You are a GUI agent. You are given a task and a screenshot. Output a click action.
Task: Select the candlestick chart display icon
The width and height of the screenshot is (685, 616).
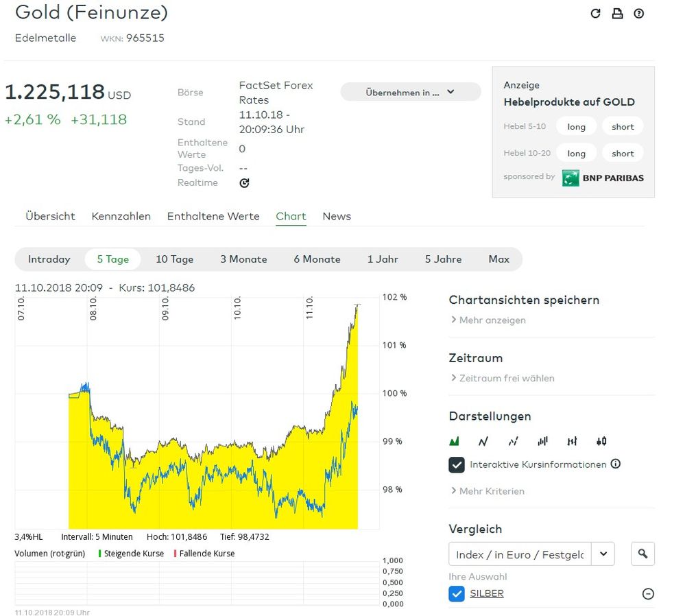pos(601,441)
